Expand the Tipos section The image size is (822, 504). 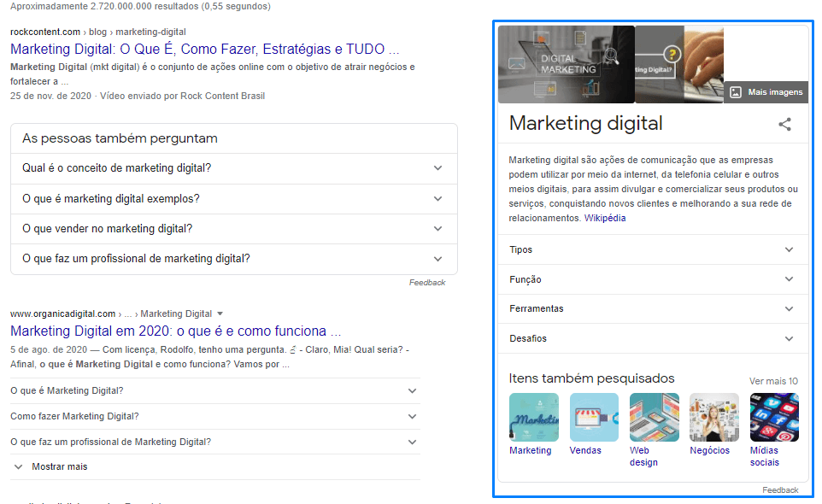coord(790,249)
